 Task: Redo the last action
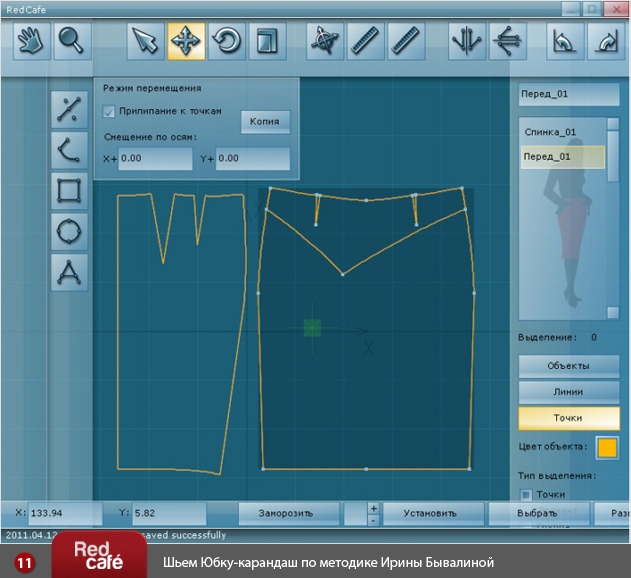[606, 41]
